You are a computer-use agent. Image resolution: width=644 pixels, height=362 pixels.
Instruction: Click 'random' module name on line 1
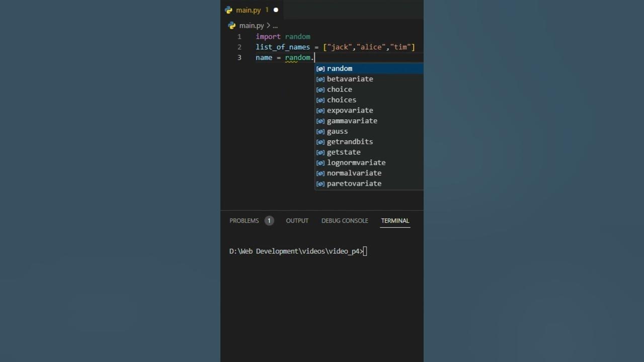pos(298,37)
